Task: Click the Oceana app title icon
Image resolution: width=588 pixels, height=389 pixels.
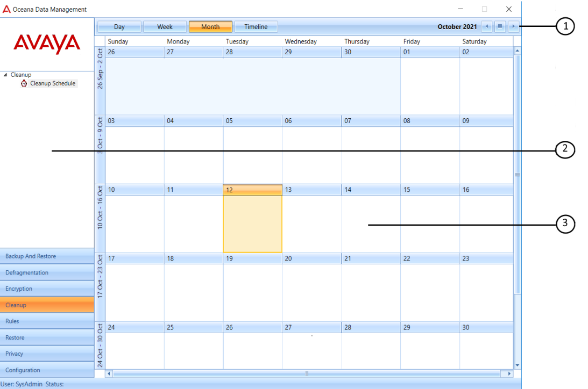Action: (6, 9)
